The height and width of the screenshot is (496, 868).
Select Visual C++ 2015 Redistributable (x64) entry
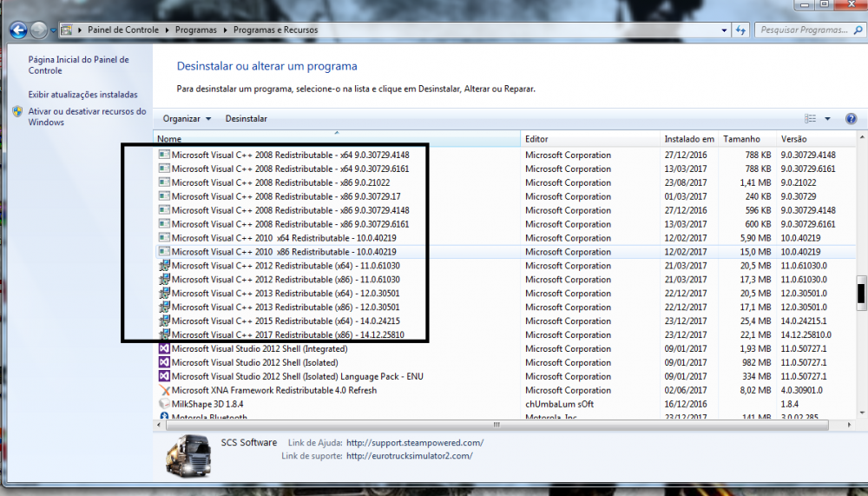coord(286,321)
